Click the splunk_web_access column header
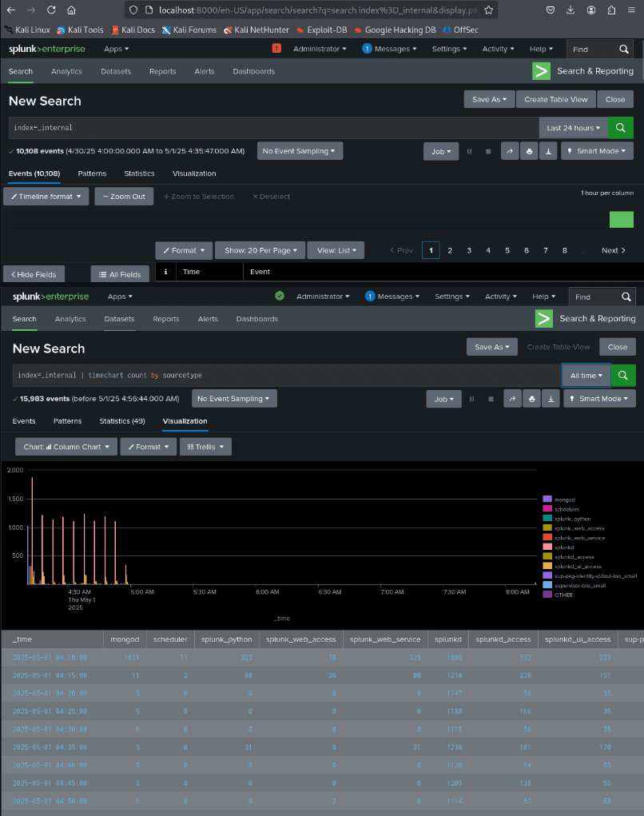 300,639
